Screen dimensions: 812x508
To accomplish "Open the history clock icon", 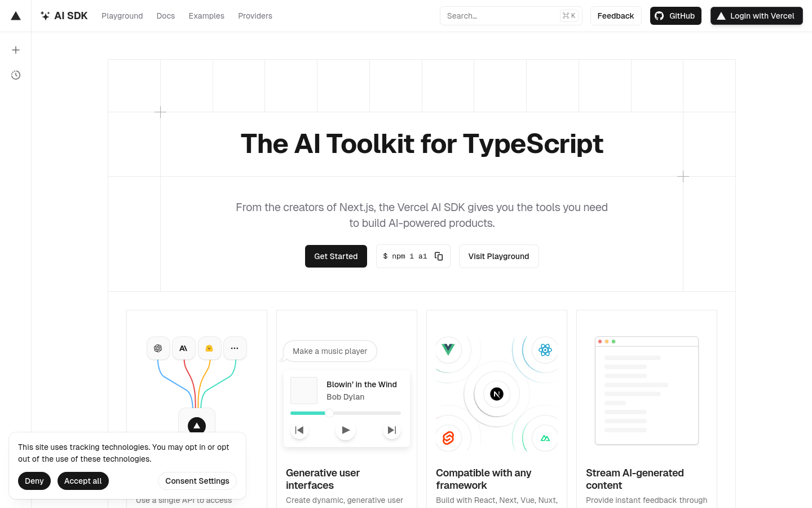I will [16, 75].
